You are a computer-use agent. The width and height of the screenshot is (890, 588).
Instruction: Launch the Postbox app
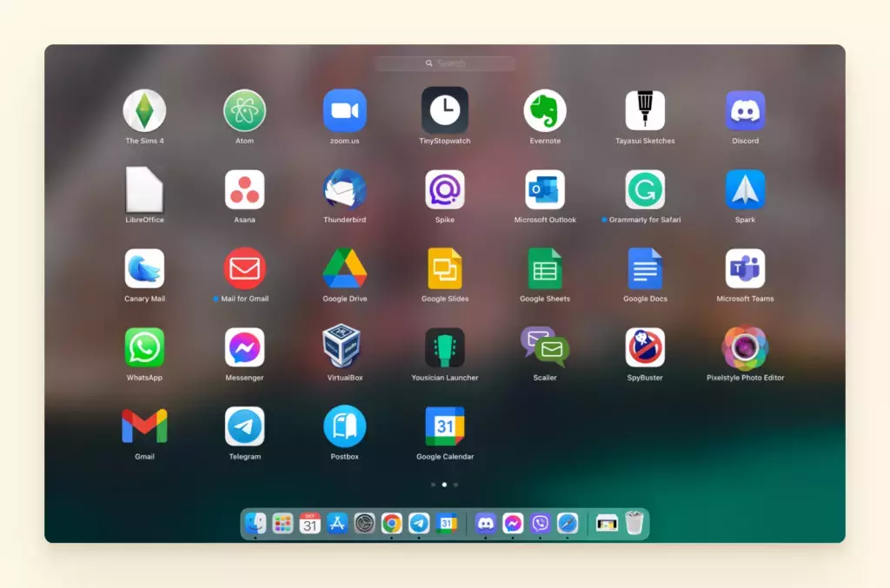click(x=344, y=426)
